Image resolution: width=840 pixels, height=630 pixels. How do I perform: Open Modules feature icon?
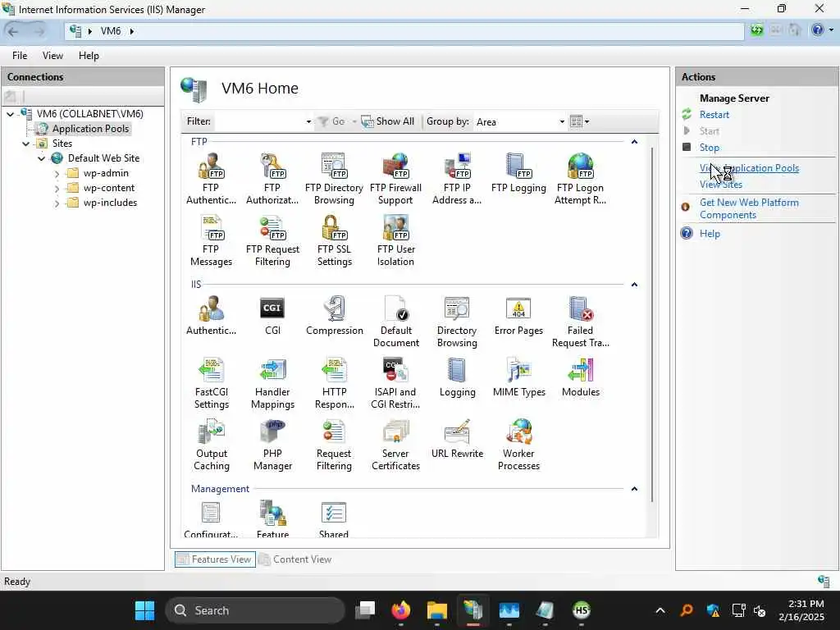click(580, 377)
